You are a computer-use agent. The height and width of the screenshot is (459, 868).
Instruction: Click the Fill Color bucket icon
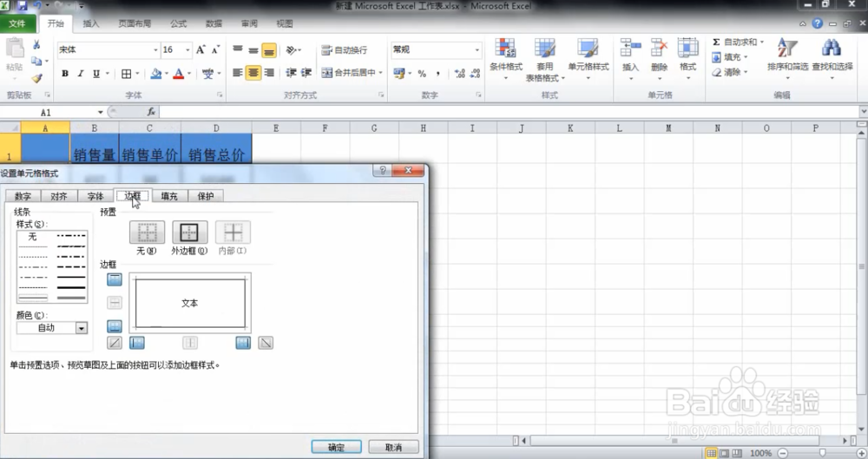(x=156, y=74)
